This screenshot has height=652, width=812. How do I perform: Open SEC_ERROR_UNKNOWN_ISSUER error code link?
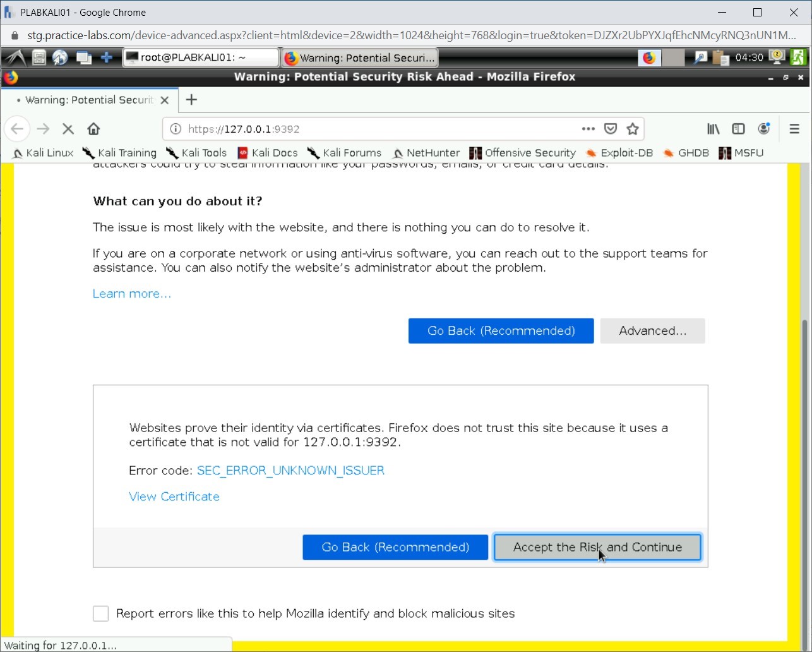(x=290, y=471)
